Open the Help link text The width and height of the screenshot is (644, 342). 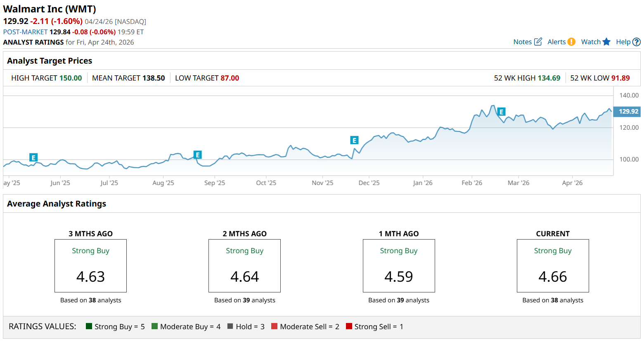click(x=623, y=42)
